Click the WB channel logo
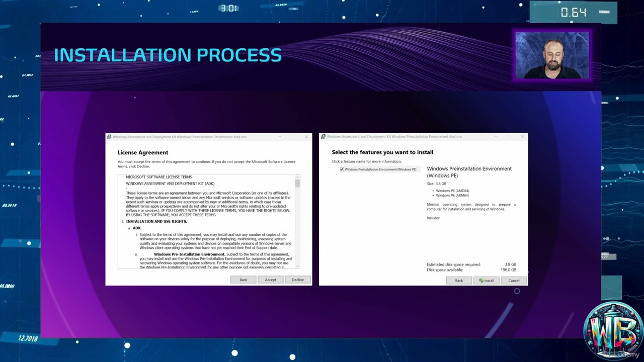This screenshot has width=644, height=362. [613, 330]
